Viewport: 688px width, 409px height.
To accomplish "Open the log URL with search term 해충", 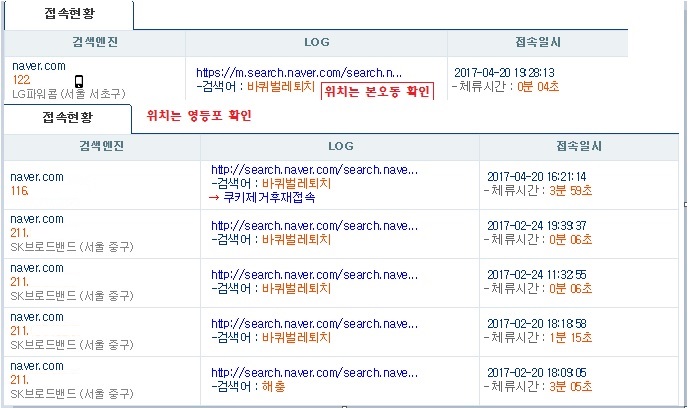I will (x=314, y=373).
